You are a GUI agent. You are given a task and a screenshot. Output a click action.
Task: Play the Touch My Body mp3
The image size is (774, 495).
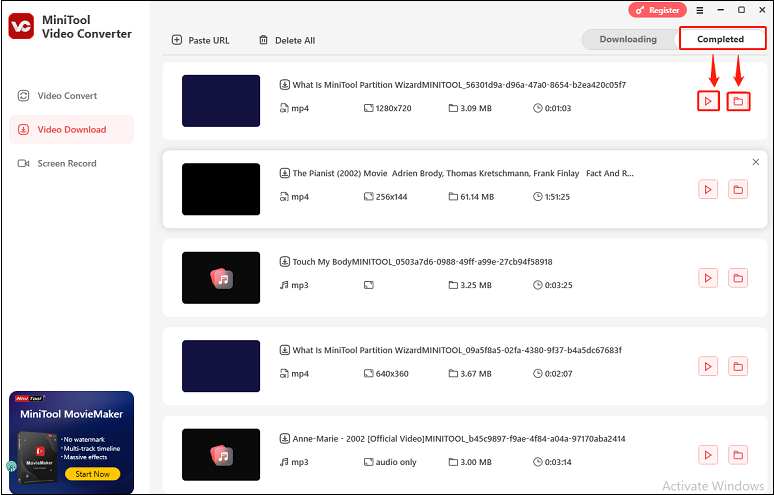point(708,278)
